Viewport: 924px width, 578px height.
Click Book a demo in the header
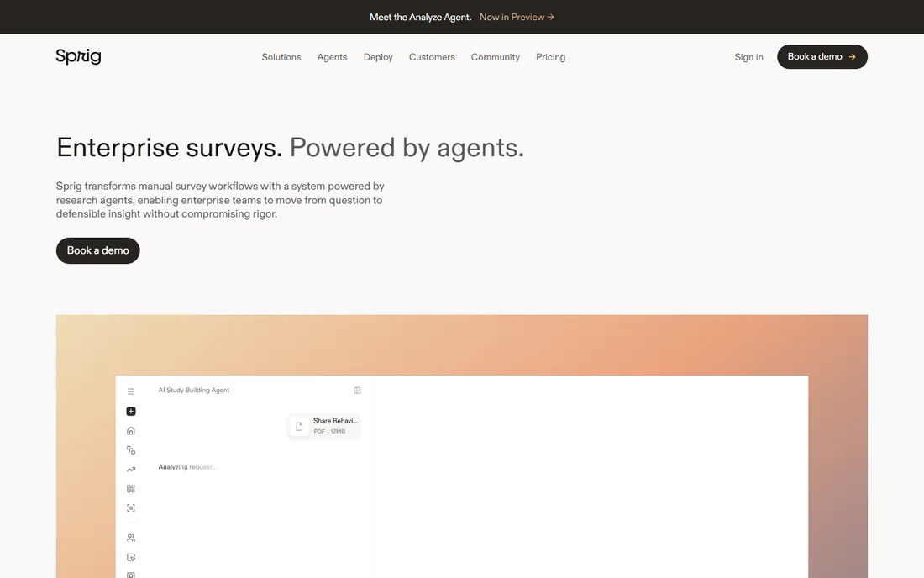(x=822, y=56)
